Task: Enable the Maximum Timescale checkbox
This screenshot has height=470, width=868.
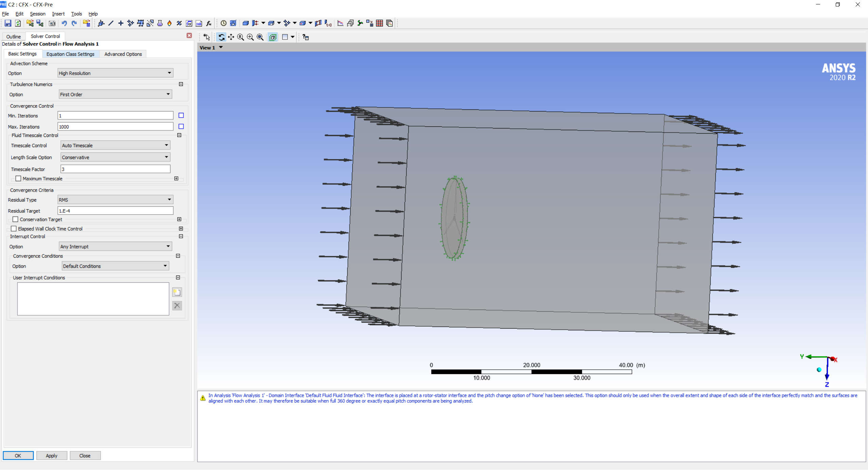Action: coord(18,178)
